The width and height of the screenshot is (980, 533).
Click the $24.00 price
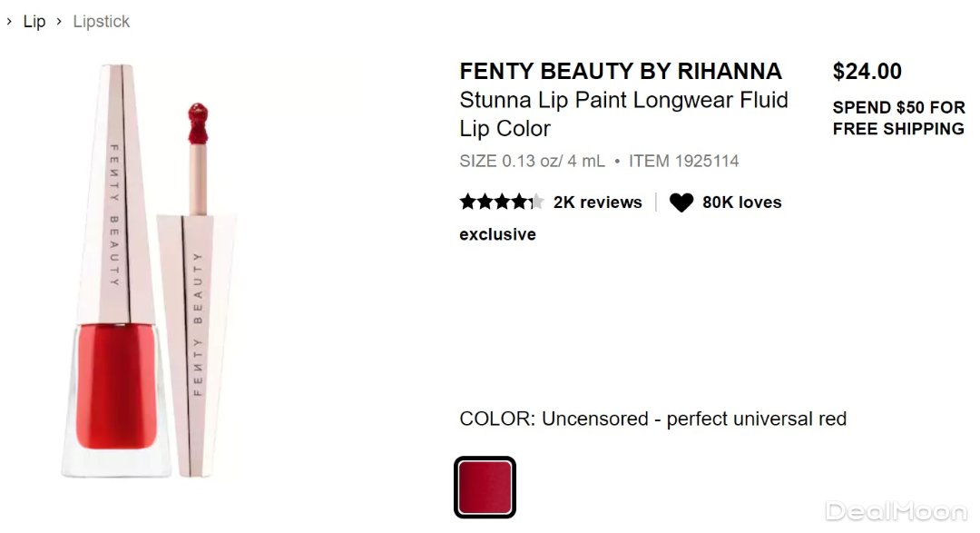[867, 71]
